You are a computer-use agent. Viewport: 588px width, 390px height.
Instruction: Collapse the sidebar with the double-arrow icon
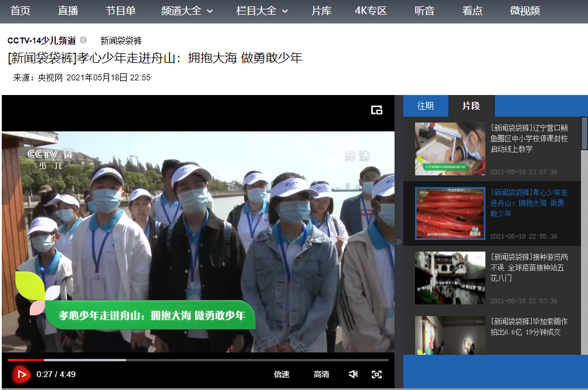[x=399, y=242]
